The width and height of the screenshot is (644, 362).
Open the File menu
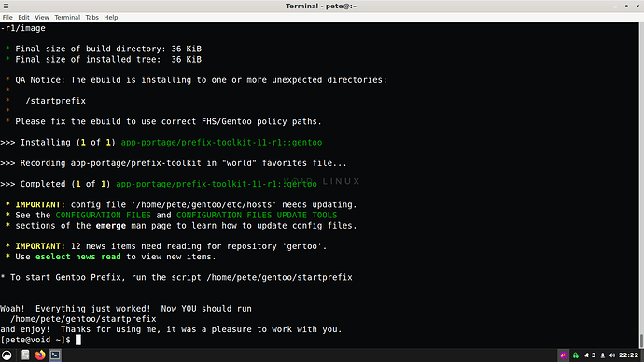(7, 17)
